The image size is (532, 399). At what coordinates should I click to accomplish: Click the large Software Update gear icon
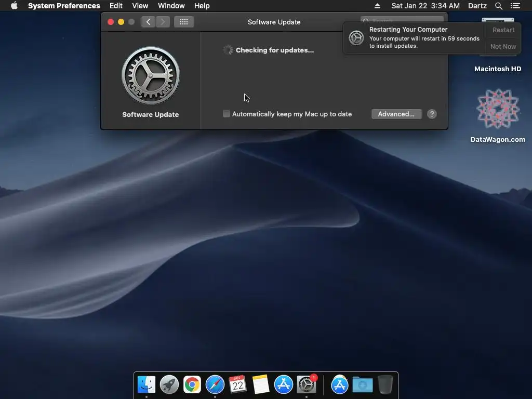click(151, 76)
